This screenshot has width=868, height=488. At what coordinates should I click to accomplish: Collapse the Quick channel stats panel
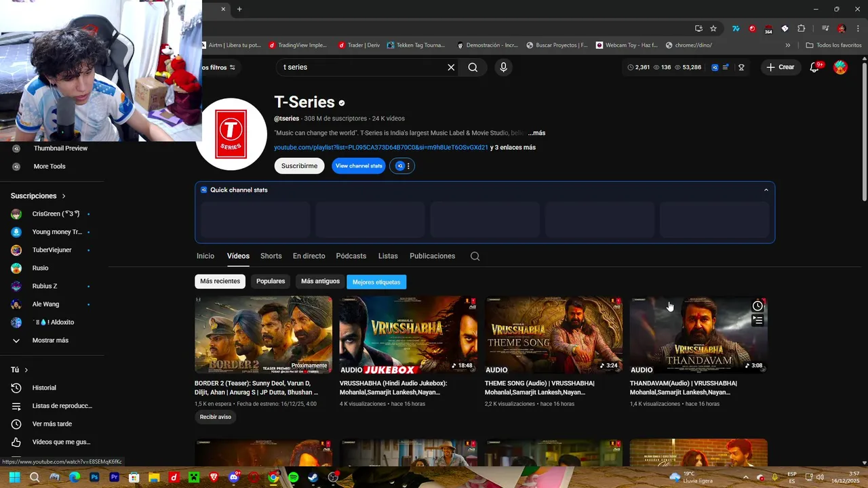(x=766, y=190)
